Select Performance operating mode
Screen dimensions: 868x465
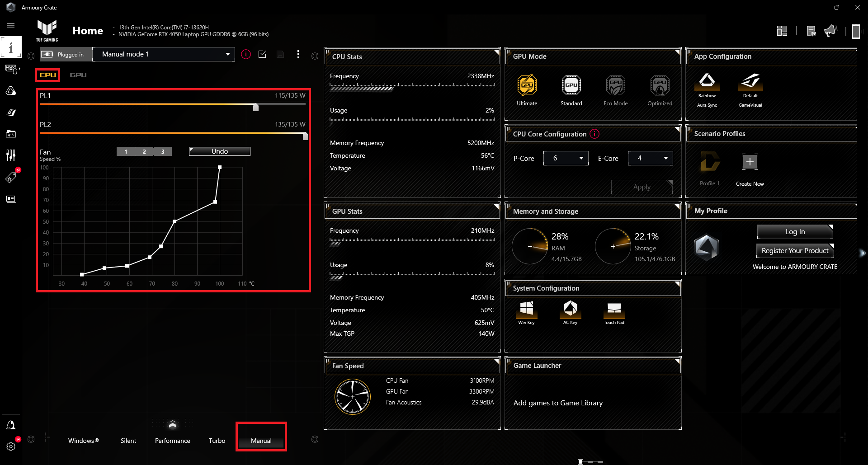[x=173, y=441]
